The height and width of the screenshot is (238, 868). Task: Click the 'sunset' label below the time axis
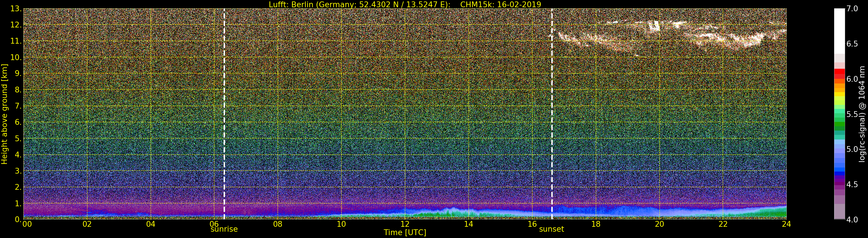coord(552,229)
